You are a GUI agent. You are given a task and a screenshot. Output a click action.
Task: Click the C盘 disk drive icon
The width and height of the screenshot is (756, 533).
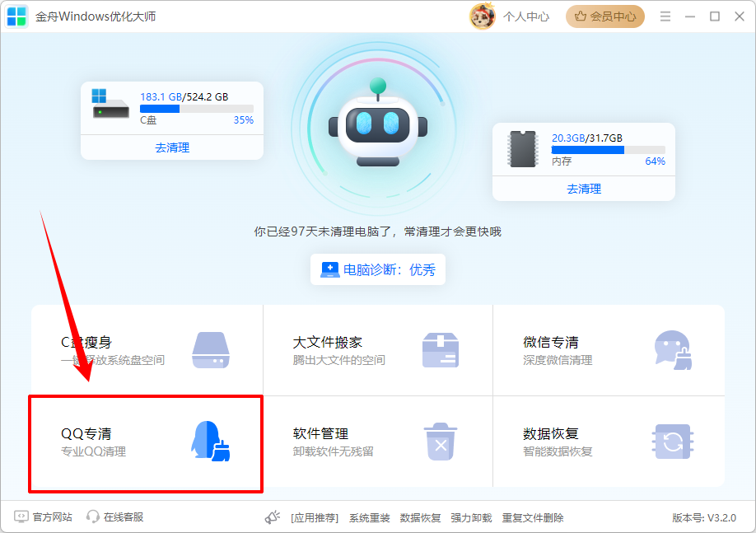click(110, 104)
